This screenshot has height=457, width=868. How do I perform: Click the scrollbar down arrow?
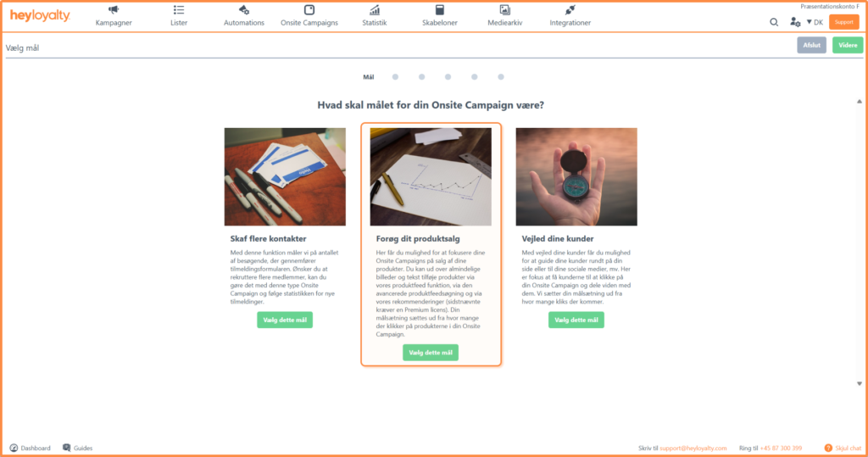[860, 383]
